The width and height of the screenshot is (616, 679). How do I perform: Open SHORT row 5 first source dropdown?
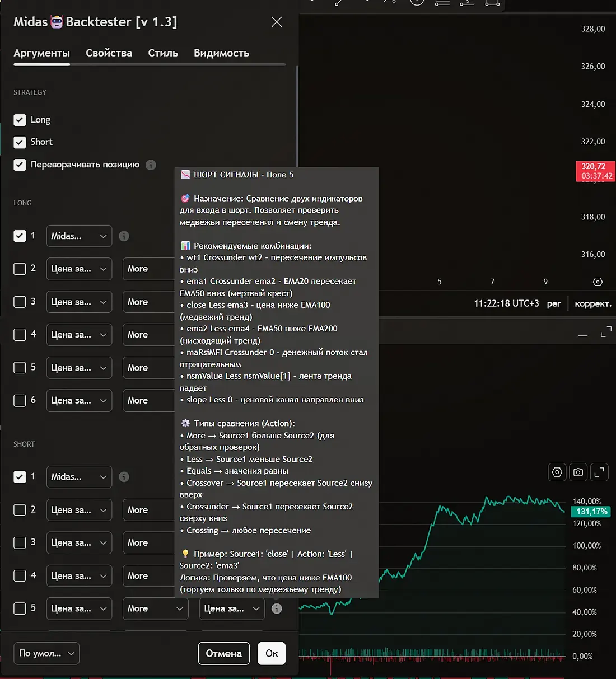click(79, 608)
